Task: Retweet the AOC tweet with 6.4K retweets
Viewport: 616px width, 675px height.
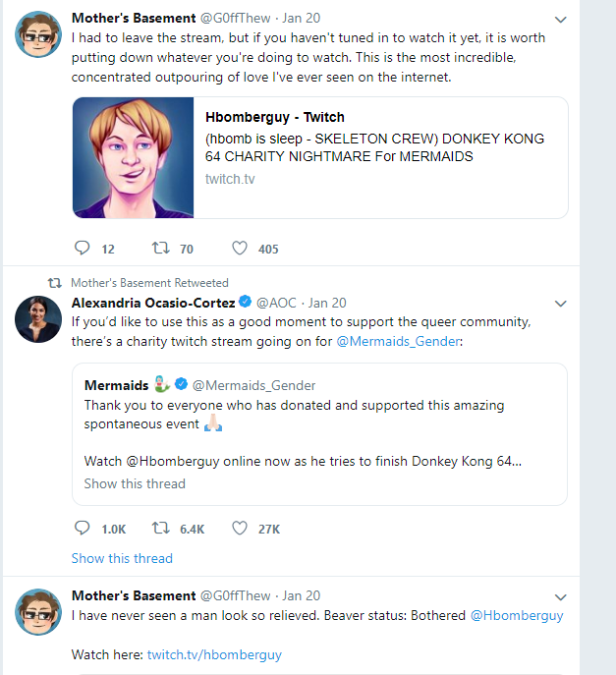Action: click(x=160, y=528)
